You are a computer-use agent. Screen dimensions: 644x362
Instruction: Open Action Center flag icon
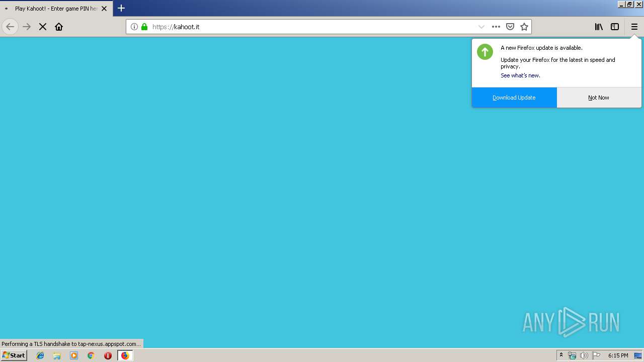pos(596,355)
